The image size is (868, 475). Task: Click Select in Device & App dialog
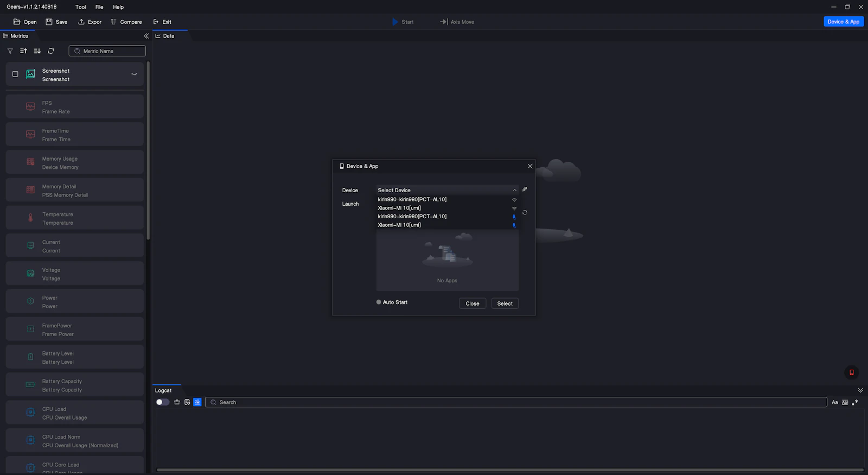tap(505, 303)
